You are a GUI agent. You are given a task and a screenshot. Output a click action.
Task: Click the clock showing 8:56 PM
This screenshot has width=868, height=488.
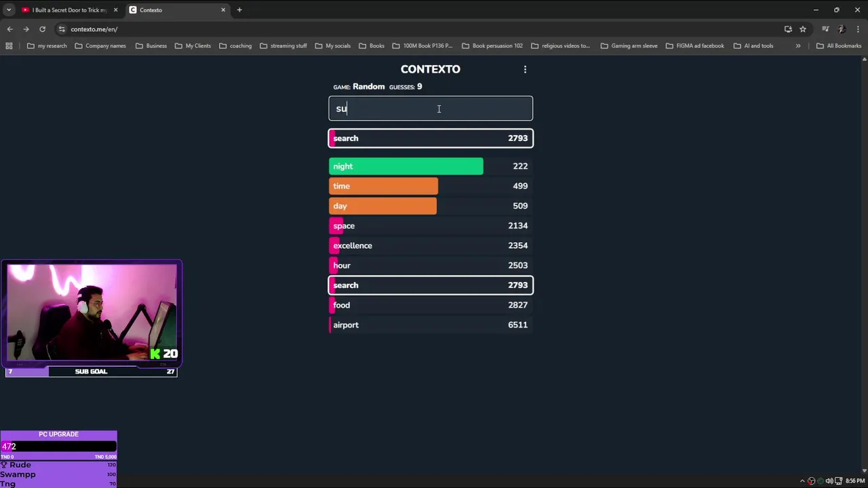pyautogui.click(x=854, y=481)
